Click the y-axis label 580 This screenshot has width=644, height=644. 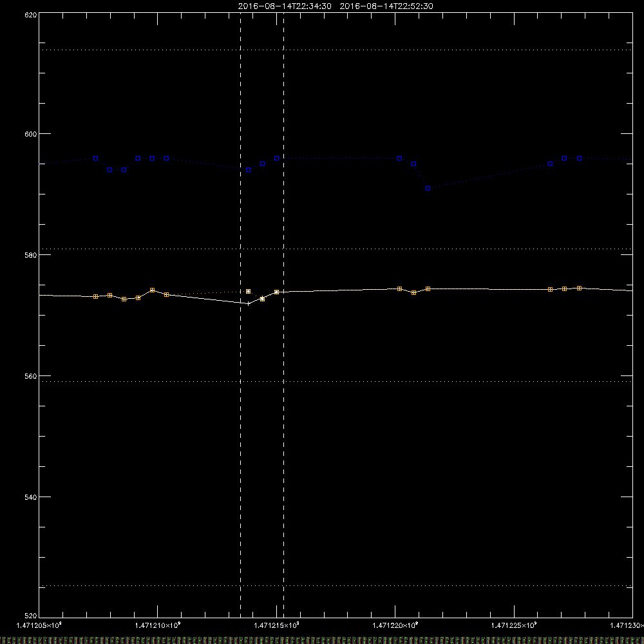click(x=31, y=255)
